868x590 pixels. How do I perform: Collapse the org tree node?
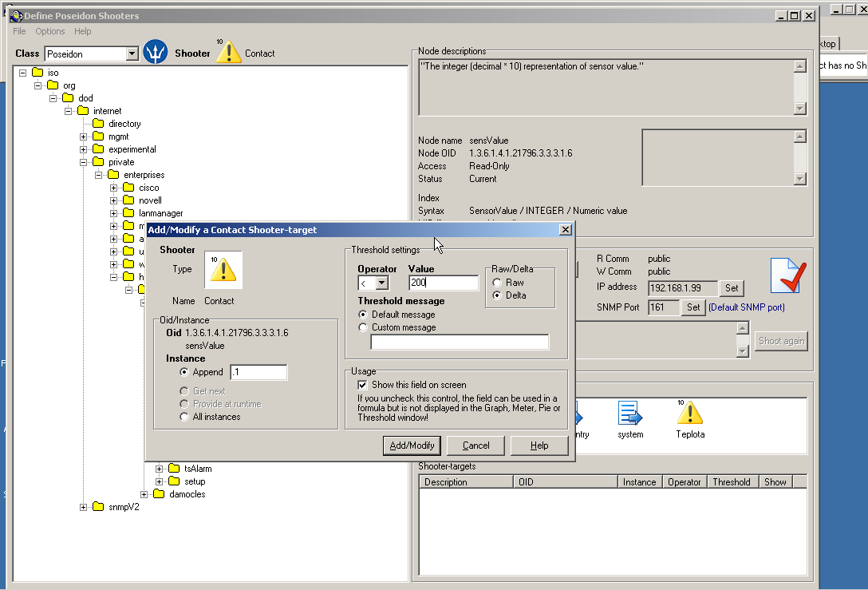point(37,85)
